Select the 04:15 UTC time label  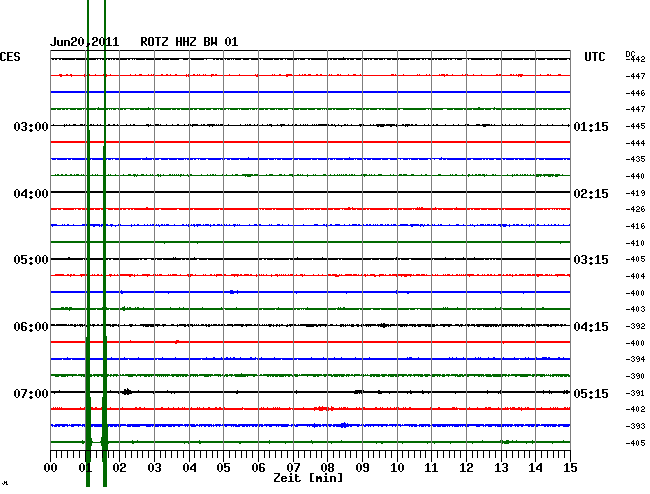[591, 327]
